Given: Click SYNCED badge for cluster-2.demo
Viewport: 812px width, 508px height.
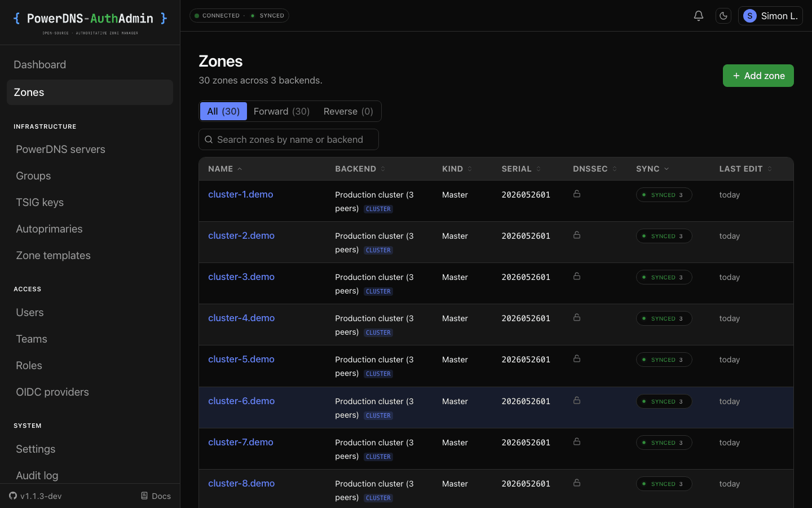Looking at the screenshot, I should point(664,236).
